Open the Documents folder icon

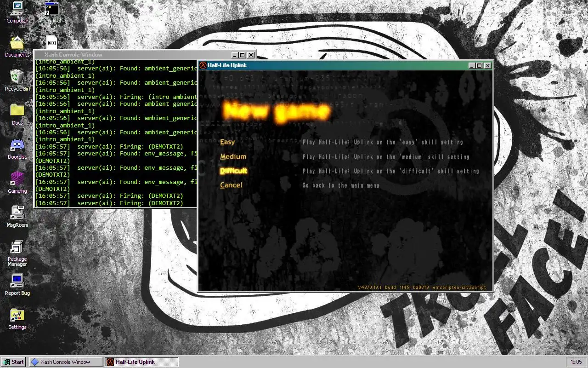point(17,46)
